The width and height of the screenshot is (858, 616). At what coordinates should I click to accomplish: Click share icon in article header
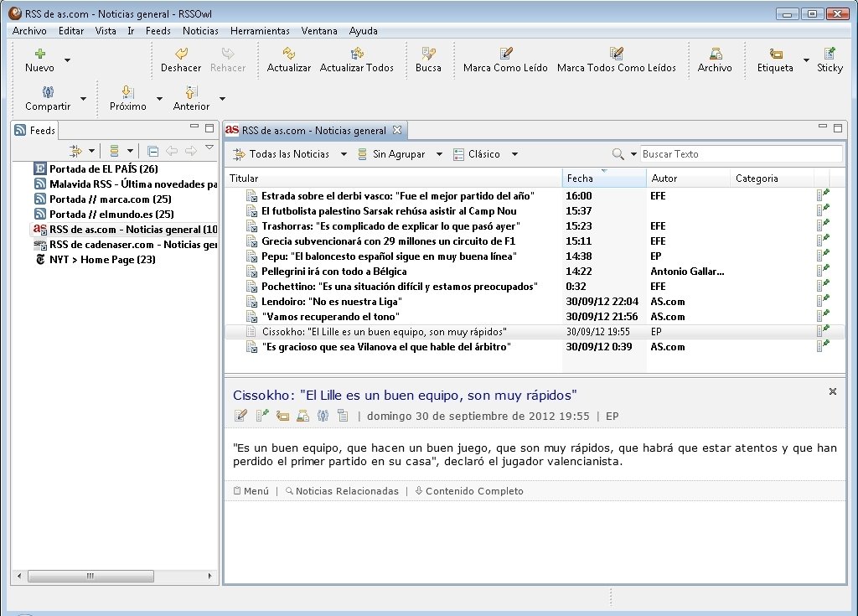[323, 416]
